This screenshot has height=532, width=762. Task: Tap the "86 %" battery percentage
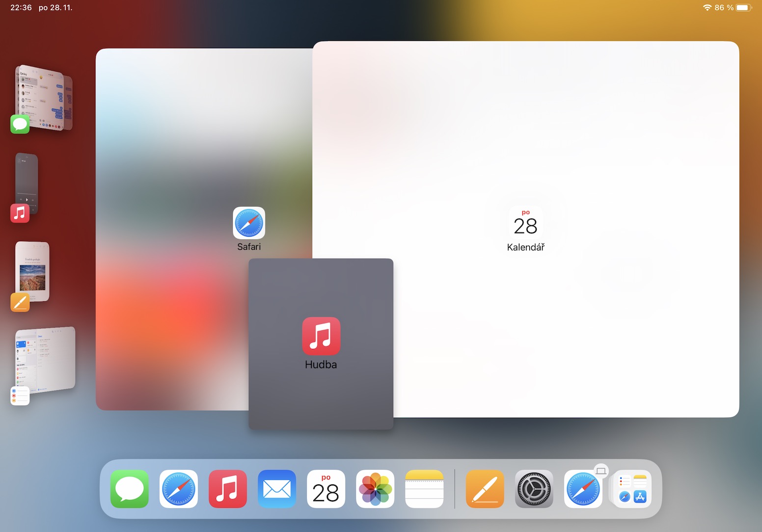[724, 7]
